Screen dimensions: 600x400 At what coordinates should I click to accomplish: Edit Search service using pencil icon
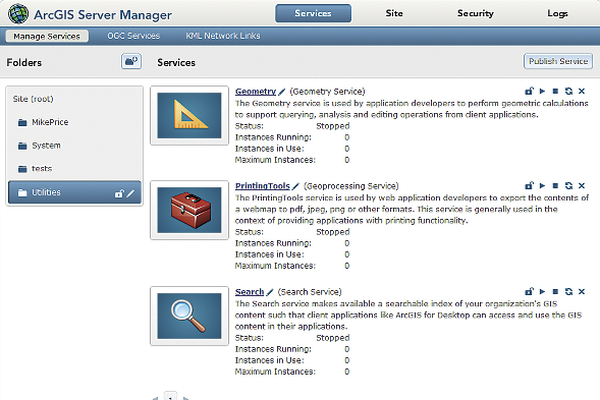point(270,293)
